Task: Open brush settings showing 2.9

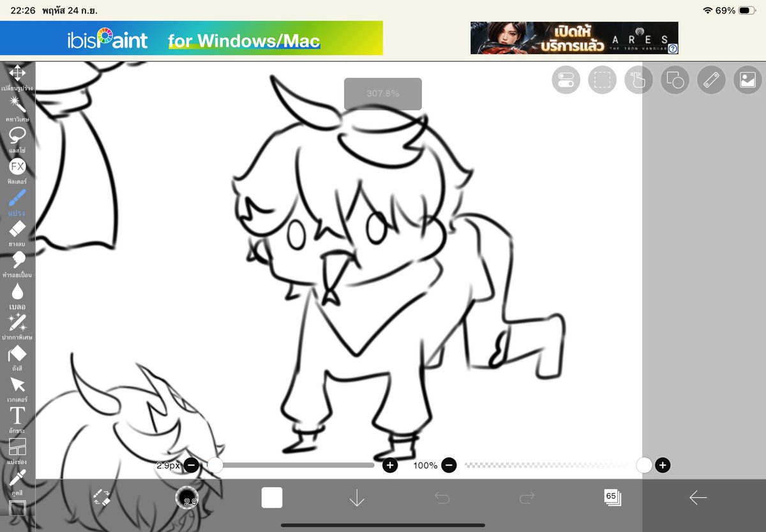Action: click(x=187, y=498)
